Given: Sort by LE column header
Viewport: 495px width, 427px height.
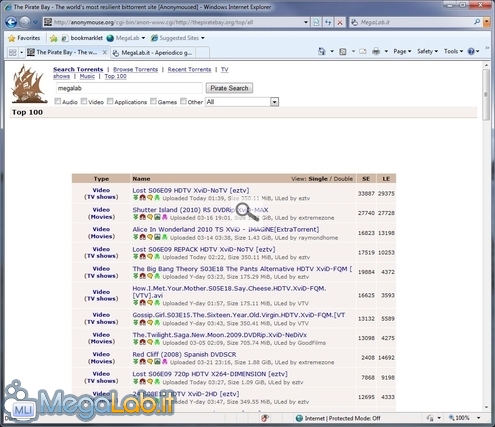Looking at the screenshot, I should coord(386,179).
